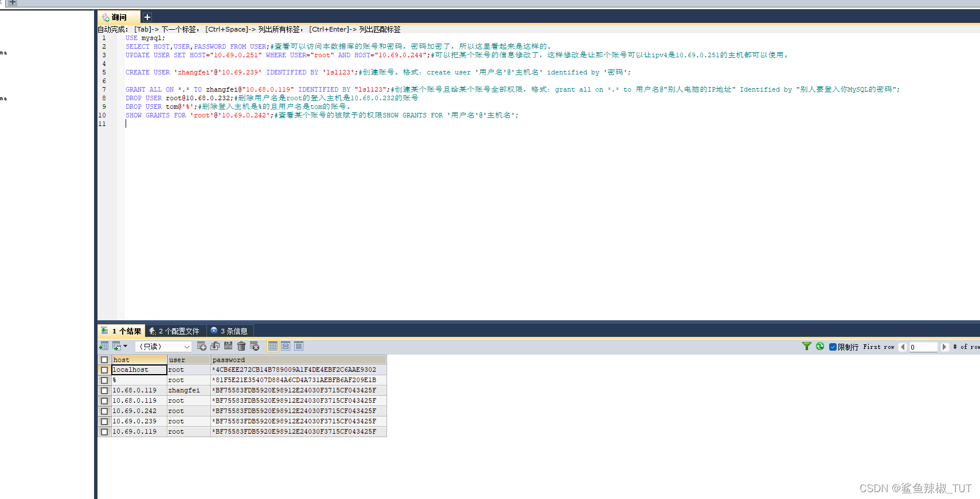Screen dimensions: 980x499
Task: Open the (只读) read-only mode dropdown
Action: tap(163, 347)
